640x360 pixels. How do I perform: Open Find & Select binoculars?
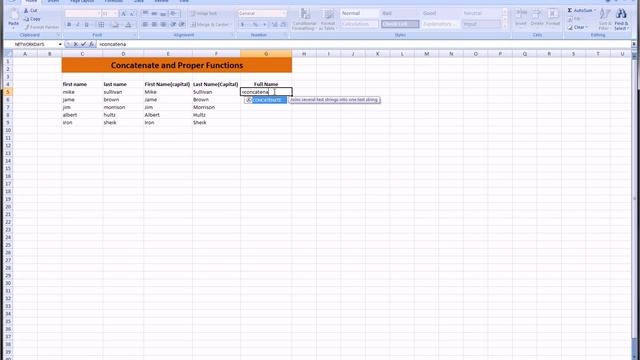point(621,19)
